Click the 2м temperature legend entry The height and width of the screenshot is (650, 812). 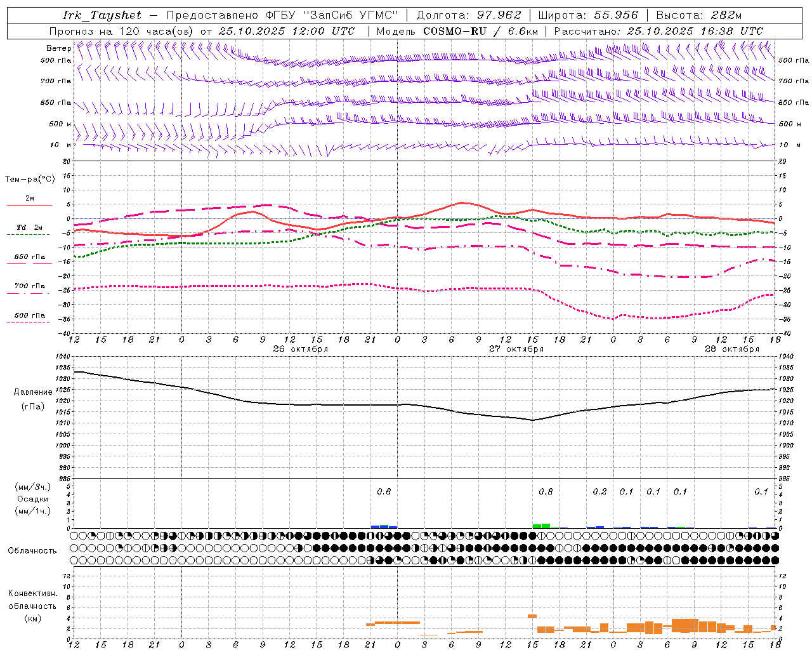click(30, 199)
